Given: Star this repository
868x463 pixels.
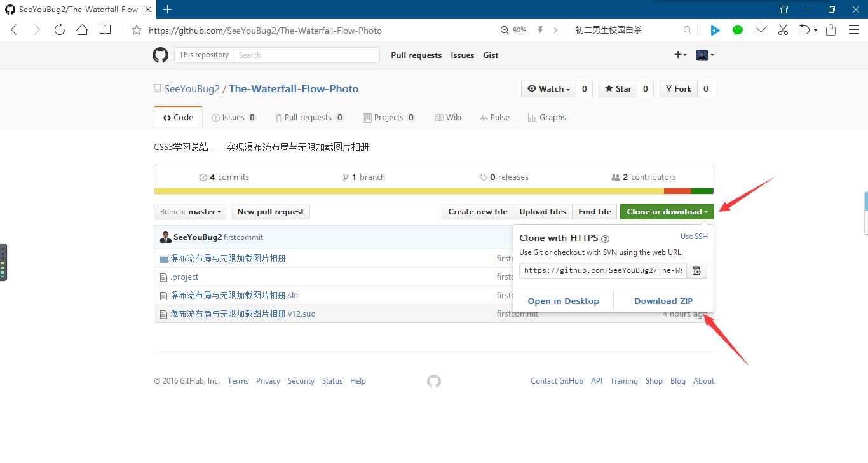Looking at the screenshot, I should coord(616,89).
